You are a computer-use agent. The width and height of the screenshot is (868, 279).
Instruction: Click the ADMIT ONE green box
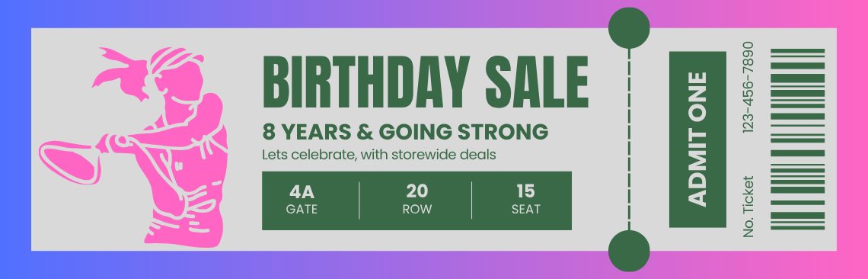point(697,139)
